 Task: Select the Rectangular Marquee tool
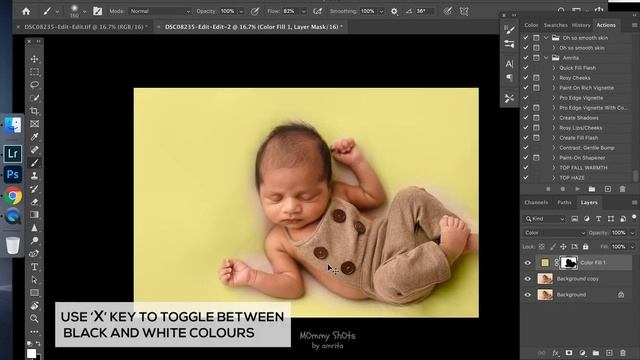(34, 72)
